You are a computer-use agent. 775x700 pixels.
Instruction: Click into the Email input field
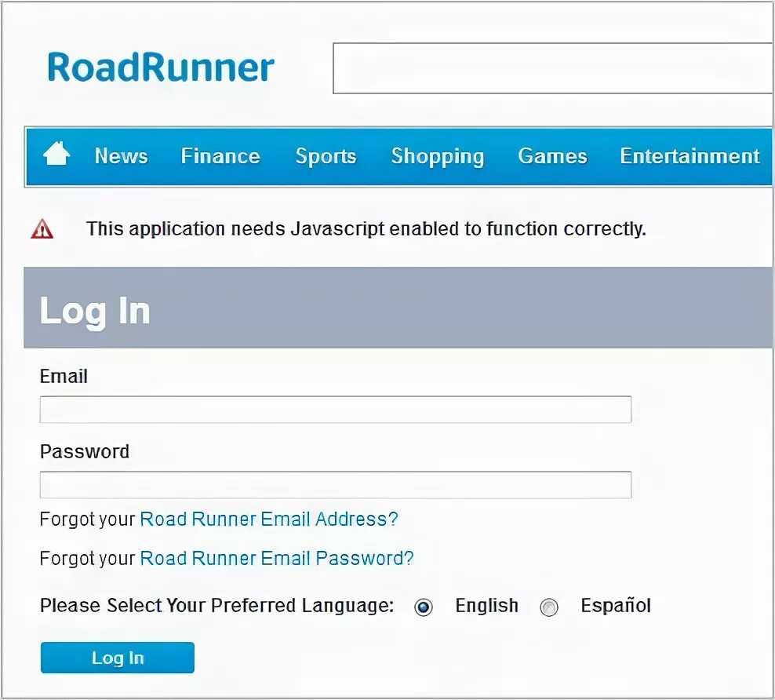coord(336,410)
